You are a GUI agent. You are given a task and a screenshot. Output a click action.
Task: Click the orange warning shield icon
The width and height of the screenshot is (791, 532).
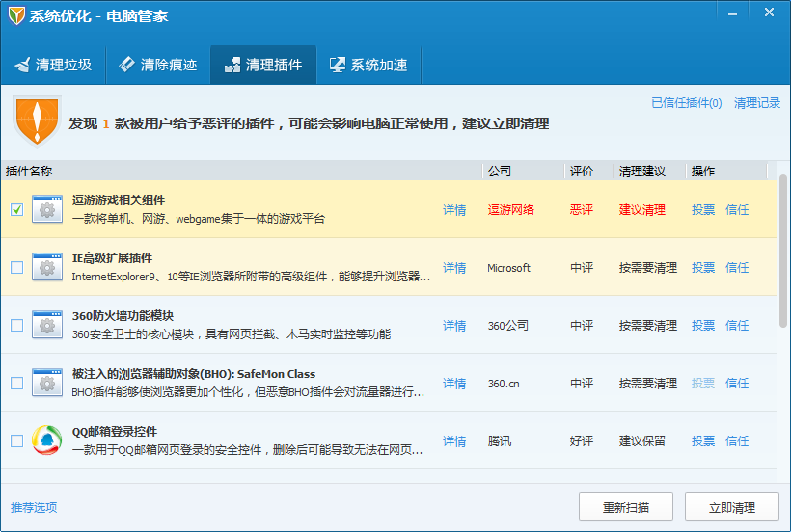click(37, 120)
